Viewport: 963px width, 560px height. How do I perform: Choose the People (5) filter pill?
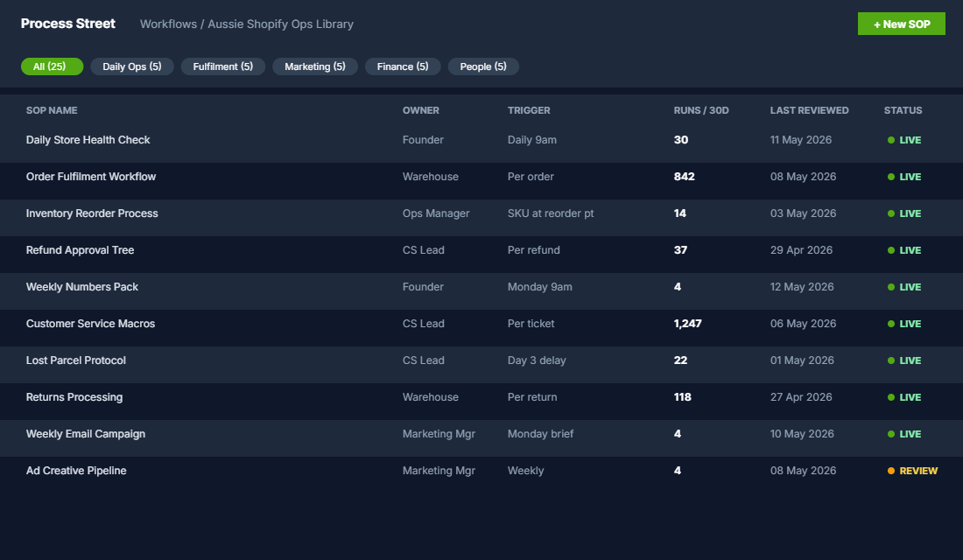(x=483, y=66)
